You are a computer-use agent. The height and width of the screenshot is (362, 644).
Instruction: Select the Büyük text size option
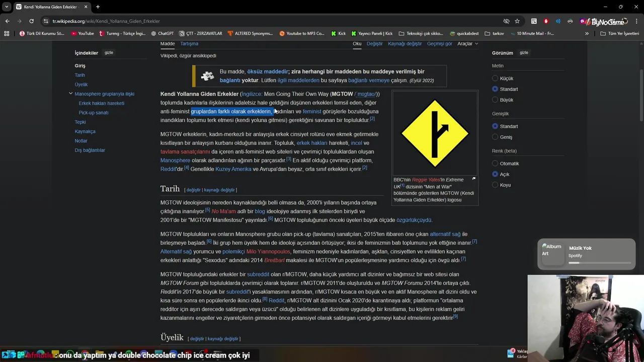point(495,100)
